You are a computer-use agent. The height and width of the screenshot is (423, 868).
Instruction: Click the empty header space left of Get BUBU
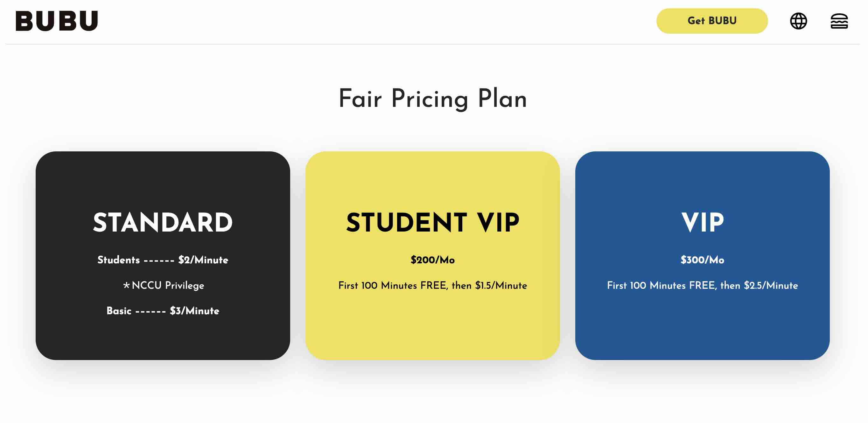[x=371, y=21]
